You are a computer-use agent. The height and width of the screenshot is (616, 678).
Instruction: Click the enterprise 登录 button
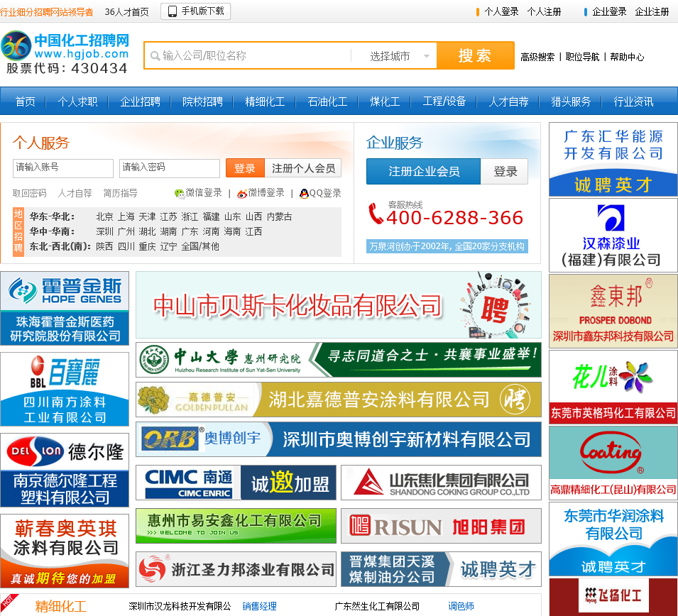coord(505,172)
